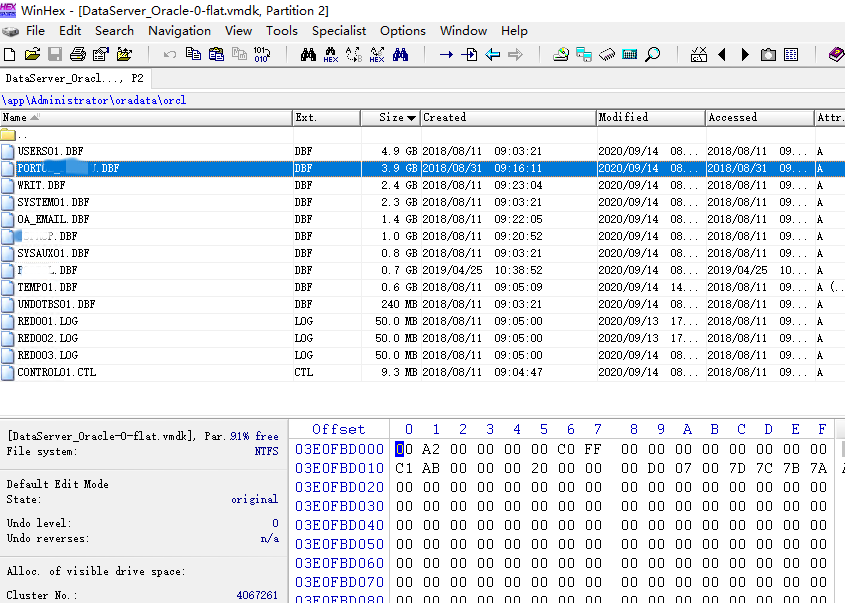Open the Tools menu
Screen dimensions: 845x603
click(282, 31)
